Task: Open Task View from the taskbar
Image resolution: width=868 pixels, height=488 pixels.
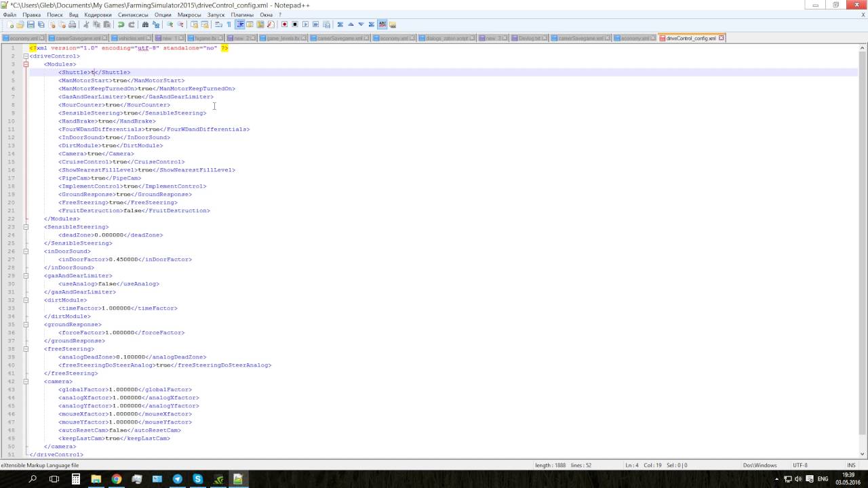Action: 54,479
